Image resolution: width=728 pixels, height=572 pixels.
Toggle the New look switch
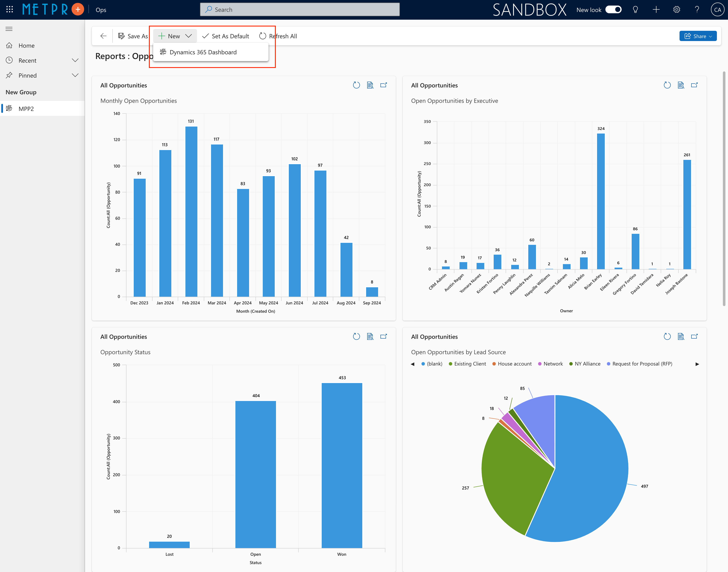coord(613,10)
